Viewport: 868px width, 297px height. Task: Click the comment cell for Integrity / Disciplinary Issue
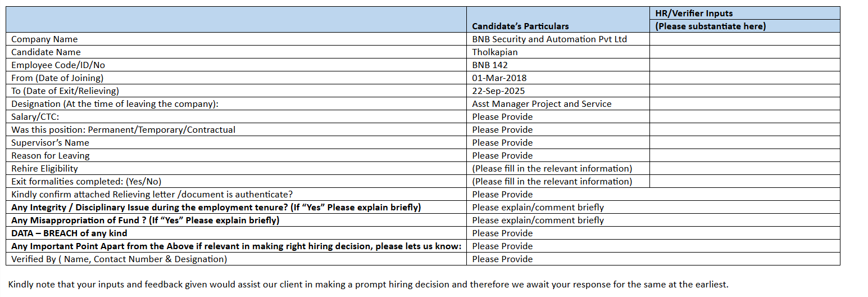click(x=538, y=208)
